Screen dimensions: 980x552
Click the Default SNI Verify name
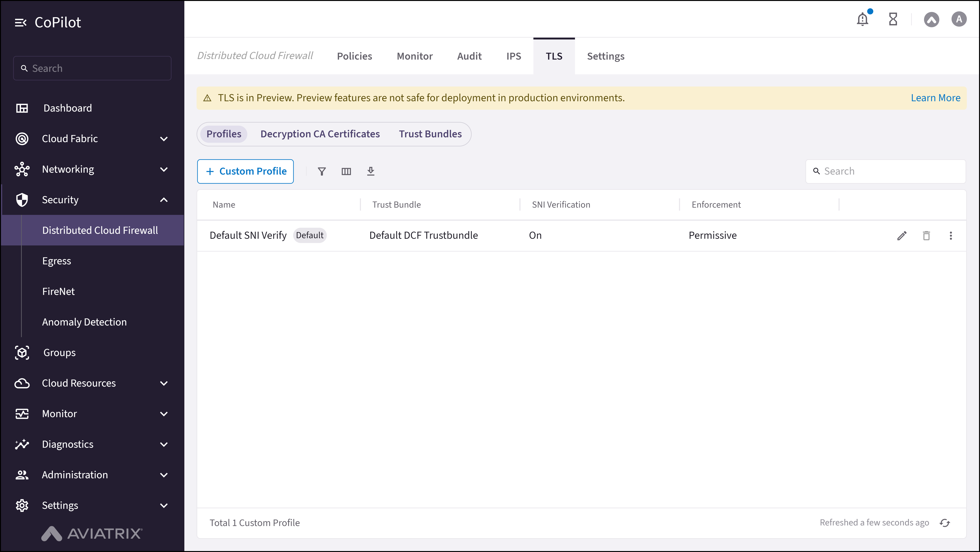248,236
